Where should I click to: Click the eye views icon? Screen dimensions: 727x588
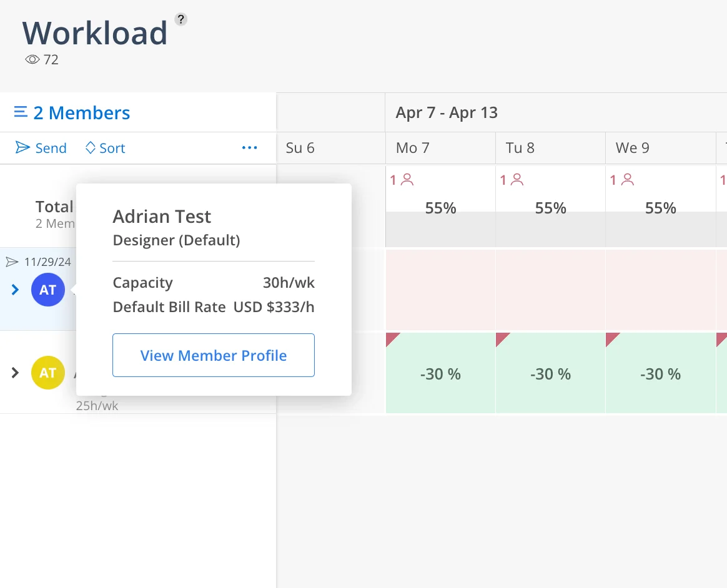[32, 60]
